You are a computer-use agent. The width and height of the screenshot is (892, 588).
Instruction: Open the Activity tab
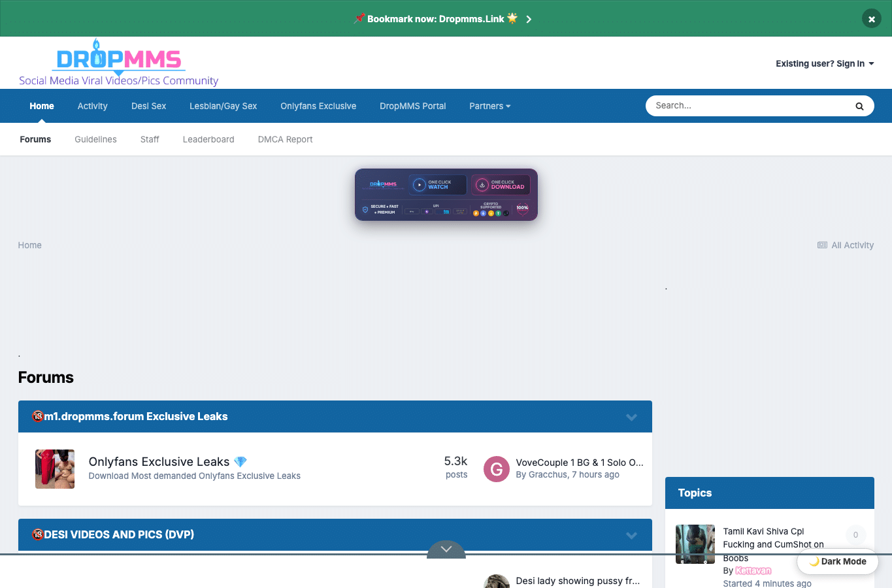(x=92, y=106)
